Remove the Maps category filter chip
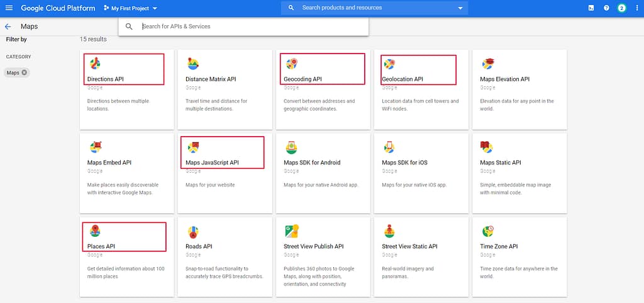 pyautogui.click(x=25, y=72)
